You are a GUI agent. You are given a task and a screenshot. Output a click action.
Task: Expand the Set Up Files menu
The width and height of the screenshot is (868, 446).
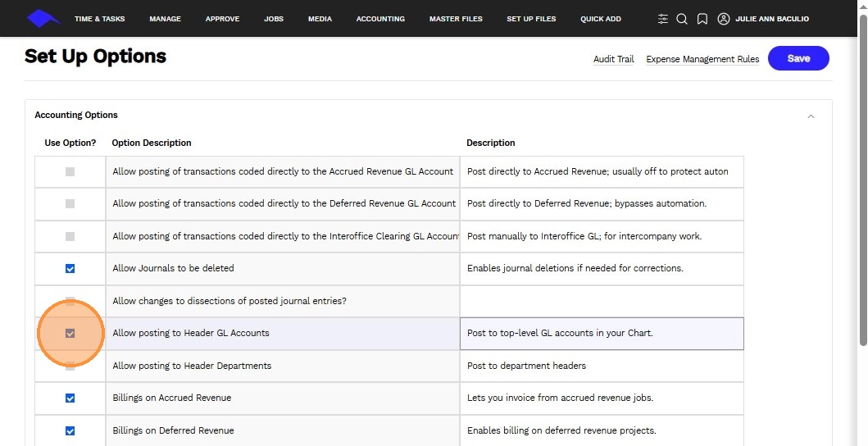[531, 19]
